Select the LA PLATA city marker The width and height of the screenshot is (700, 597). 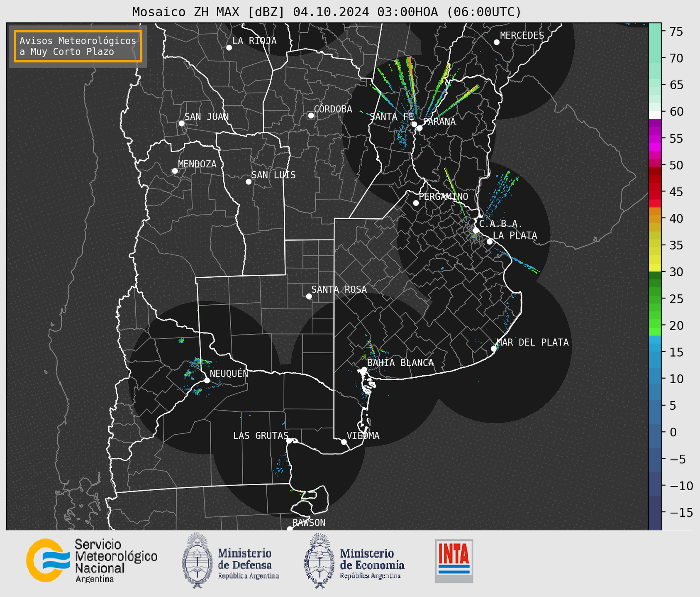tap(490, 242)
